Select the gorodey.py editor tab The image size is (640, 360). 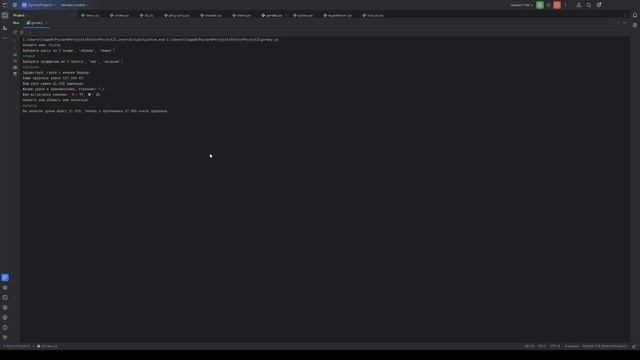272,16
